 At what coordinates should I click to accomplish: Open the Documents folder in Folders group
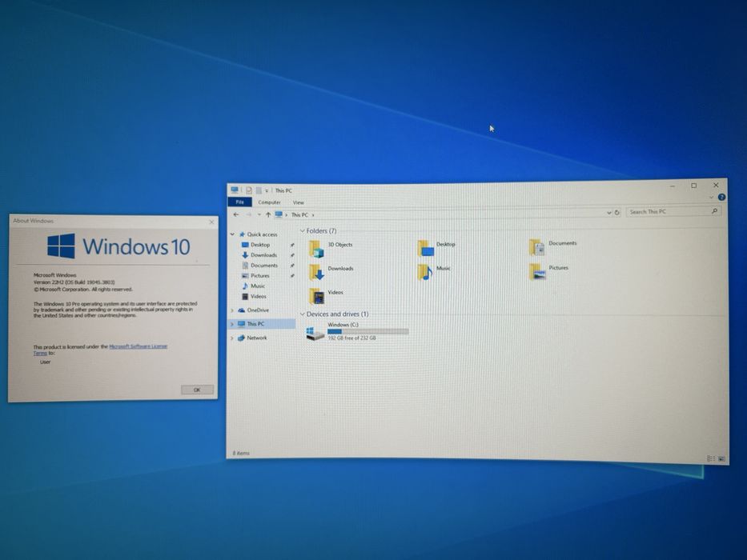coord(537,247)
